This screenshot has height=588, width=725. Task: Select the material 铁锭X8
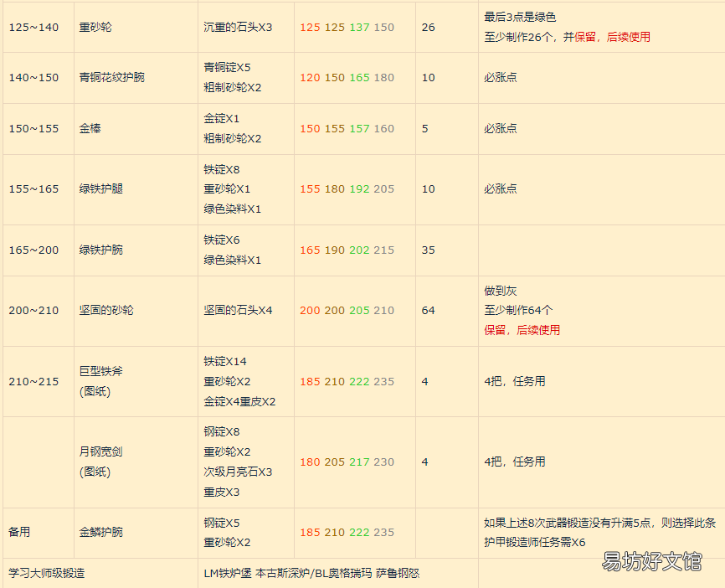[x=222, y=170]
